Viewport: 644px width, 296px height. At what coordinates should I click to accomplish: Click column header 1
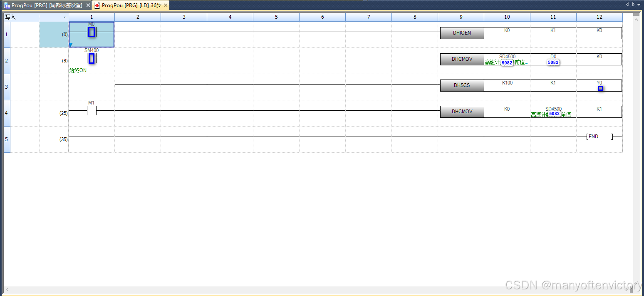[92, 17]
